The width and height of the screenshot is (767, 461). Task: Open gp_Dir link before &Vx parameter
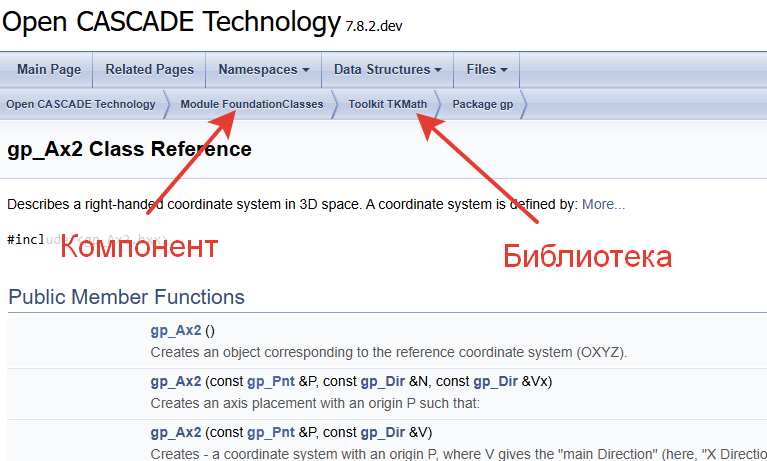[x=495, y=382]
